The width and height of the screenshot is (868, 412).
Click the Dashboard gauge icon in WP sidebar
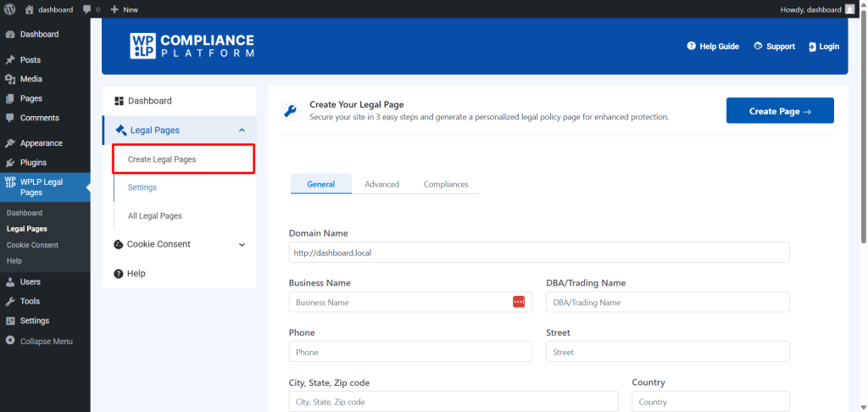[x=10, y=34]
